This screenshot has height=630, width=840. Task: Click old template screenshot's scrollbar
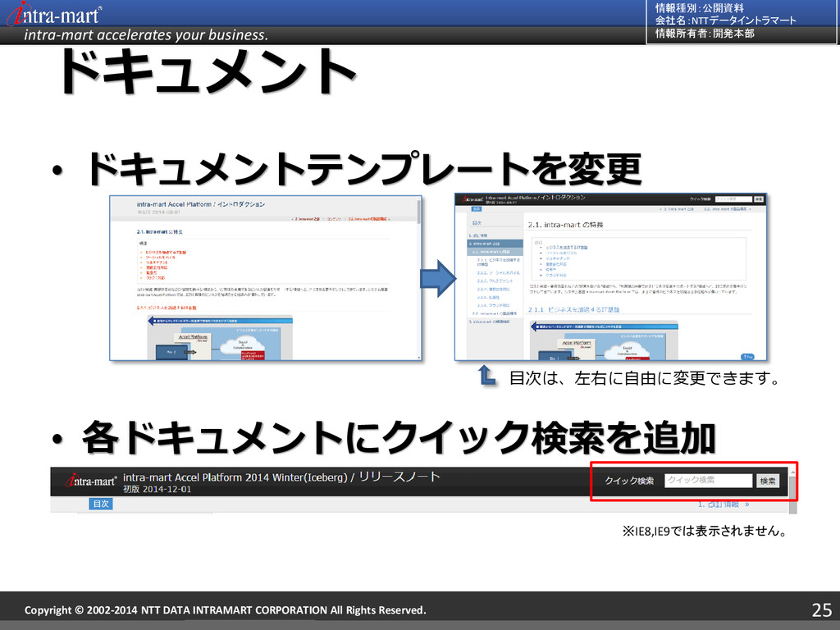[x=419, y=278]
